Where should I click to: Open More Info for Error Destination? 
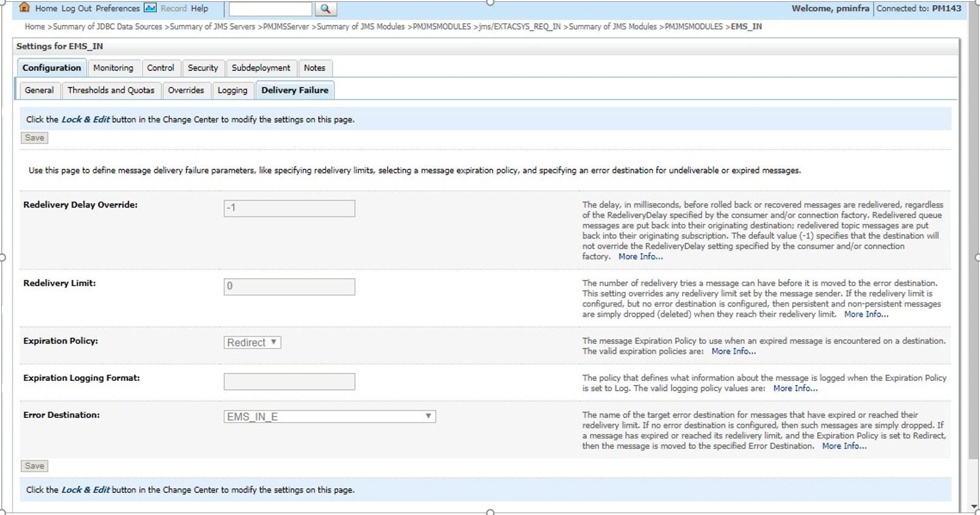845,446
